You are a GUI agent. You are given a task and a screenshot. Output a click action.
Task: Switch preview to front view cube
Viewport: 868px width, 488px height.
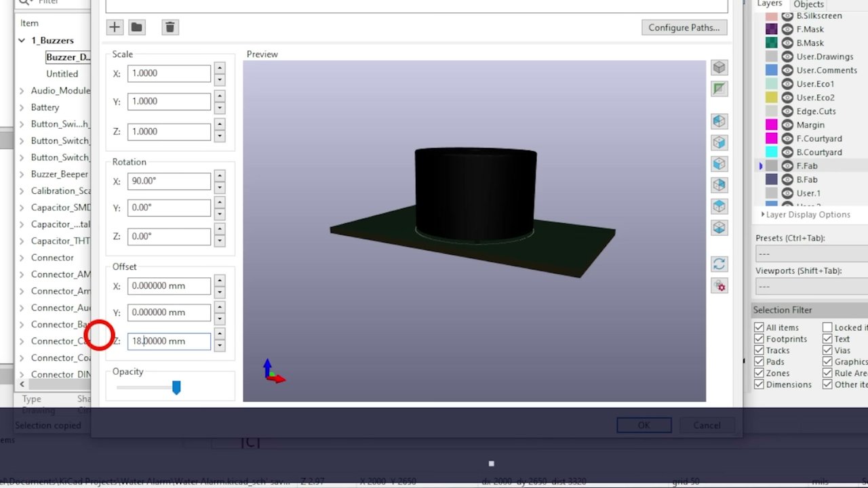click(x=719, y=164)
